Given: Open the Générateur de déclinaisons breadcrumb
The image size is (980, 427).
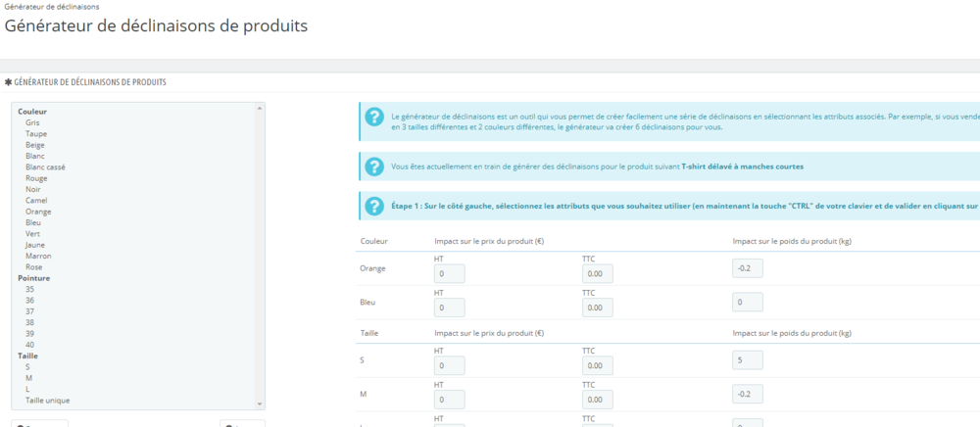Looking at the screenshot, I should pos(51,6).
